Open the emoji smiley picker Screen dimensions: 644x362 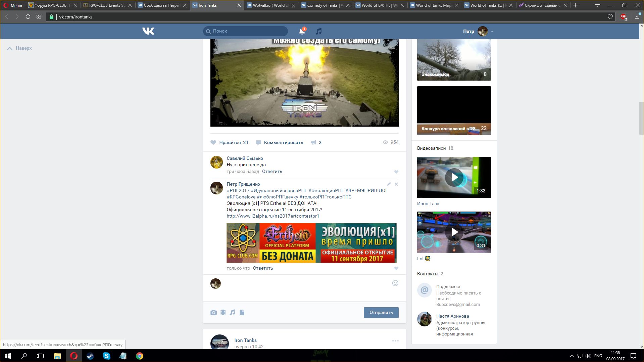tap(395, 283)
